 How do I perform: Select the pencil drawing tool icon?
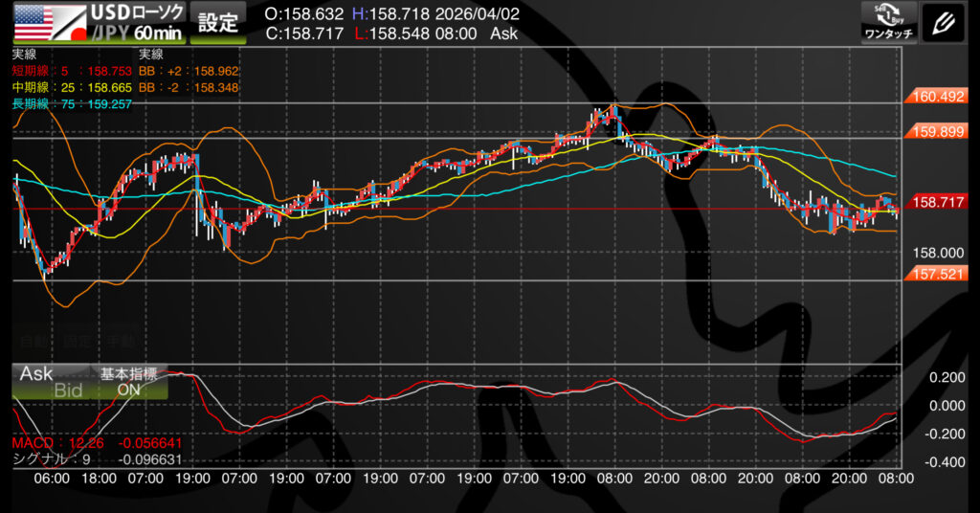point(946,21)
